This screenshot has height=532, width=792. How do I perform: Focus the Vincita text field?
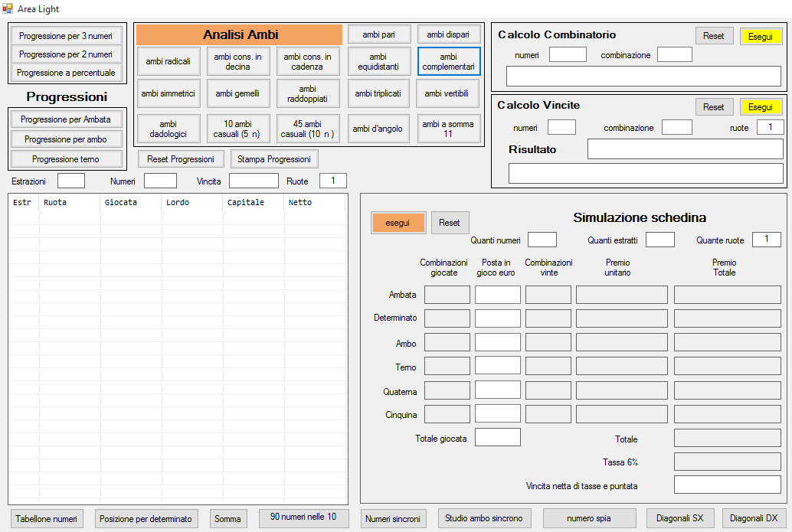point(254,181)
